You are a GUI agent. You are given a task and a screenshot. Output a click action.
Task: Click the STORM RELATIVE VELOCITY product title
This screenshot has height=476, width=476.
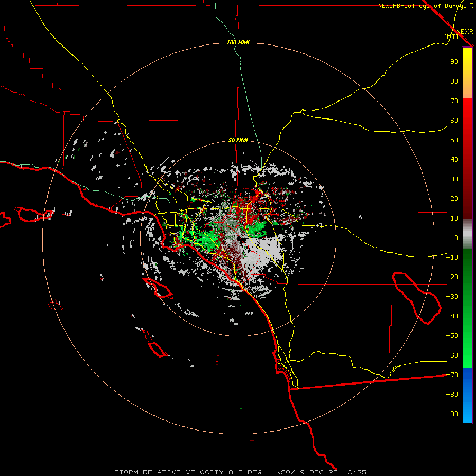tap(169, 472)
